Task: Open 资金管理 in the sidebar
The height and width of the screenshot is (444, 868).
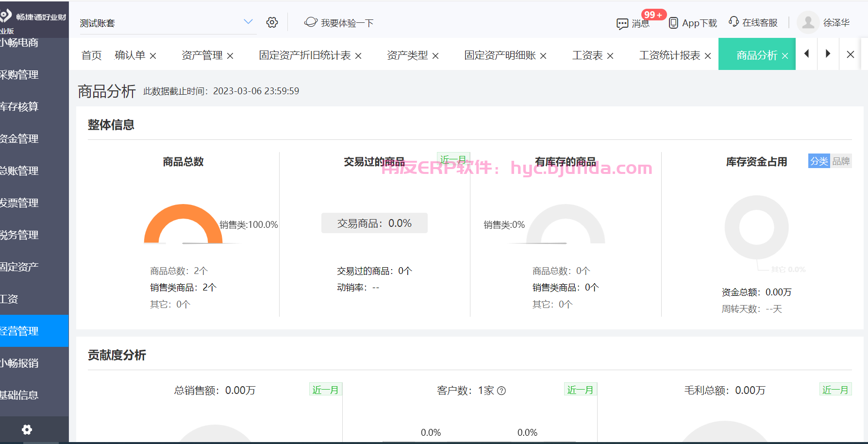Action: 34,138
